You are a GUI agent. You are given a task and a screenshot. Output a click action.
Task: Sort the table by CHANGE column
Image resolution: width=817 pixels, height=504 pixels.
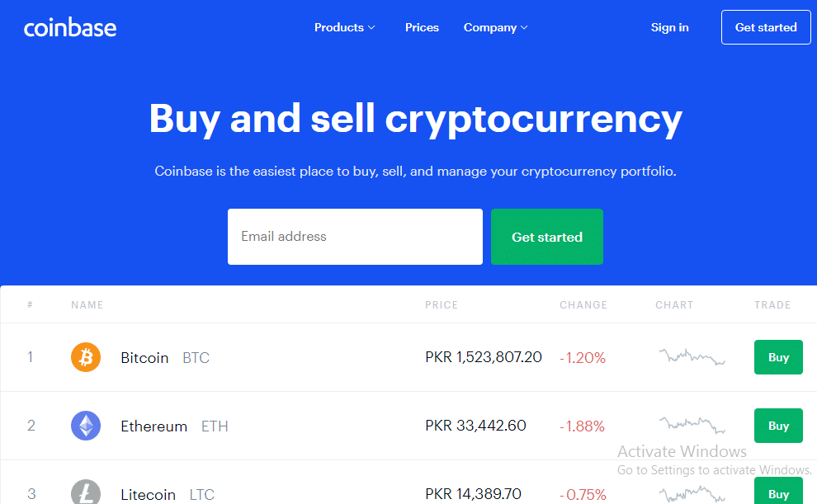pos(583,305)
